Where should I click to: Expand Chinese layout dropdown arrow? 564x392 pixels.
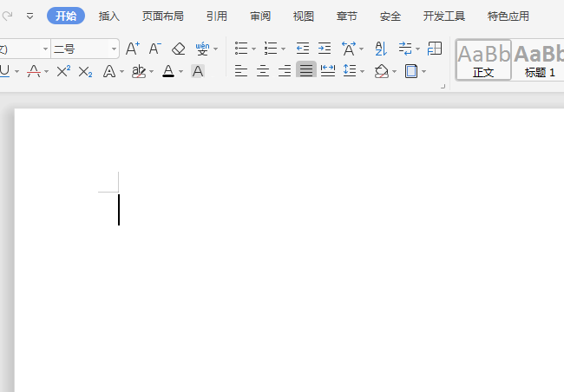[362, 49]
